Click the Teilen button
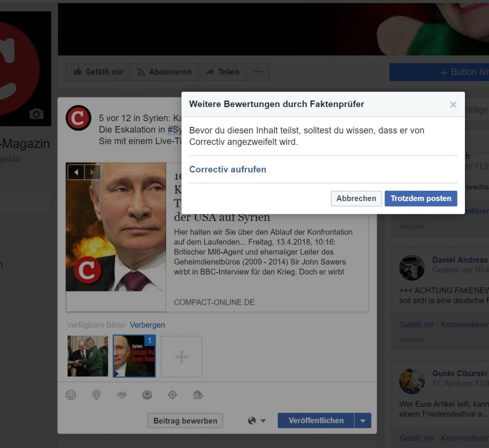This screenshot has width=489, height=448. point(222,72)
